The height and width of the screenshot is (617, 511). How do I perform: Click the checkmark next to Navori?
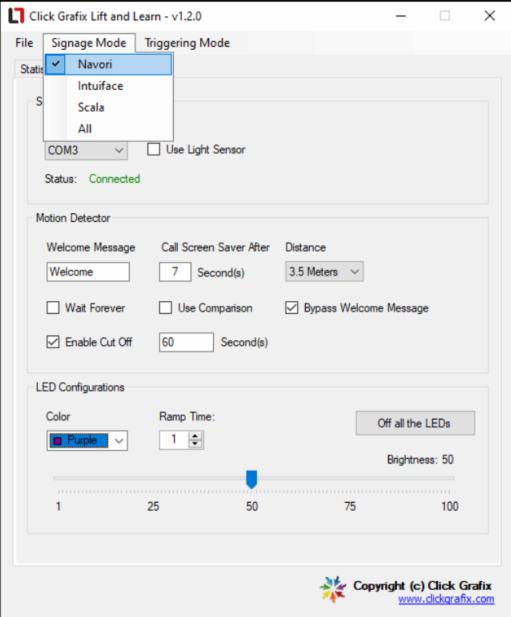(x=56, y=64)
